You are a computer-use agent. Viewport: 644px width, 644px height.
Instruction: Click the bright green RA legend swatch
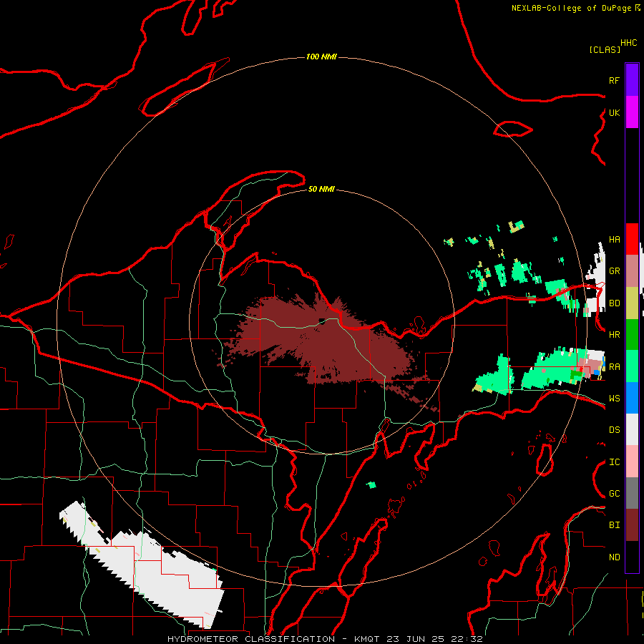coord(632,366)
